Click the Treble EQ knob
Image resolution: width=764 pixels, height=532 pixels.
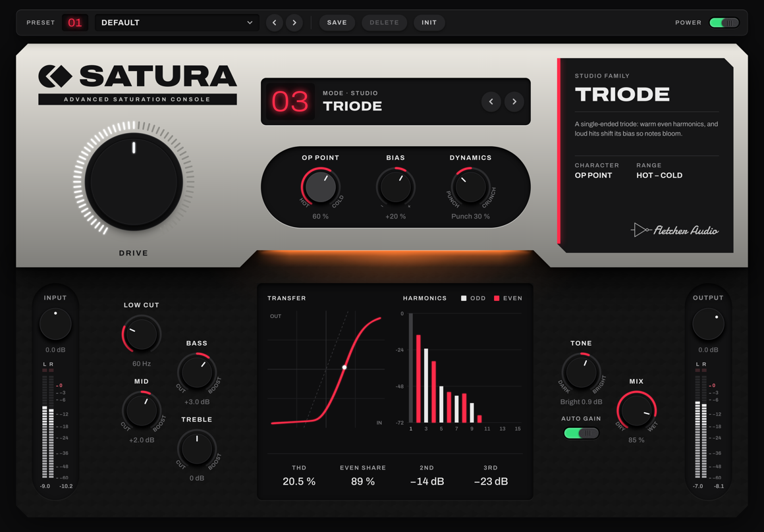coord(196,448)
